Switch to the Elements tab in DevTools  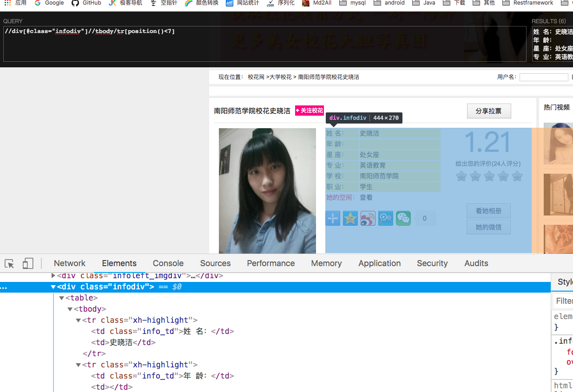[x=119, y=263]
